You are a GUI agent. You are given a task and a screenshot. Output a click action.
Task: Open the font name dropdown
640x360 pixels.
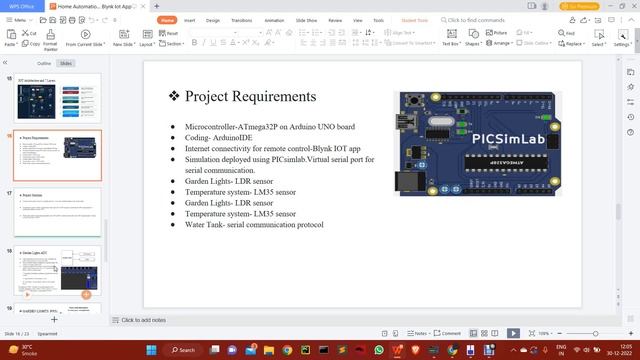[x=235, y=33]
